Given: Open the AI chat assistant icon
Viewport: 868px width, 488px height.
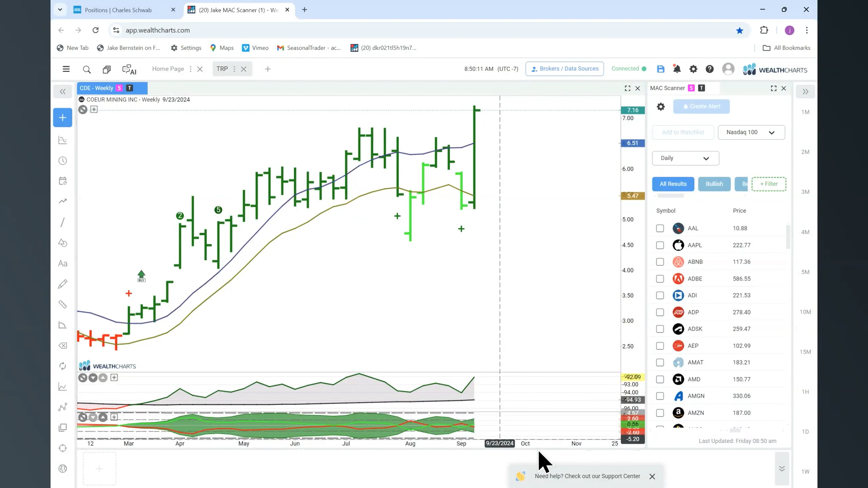Looking at the screenshot, I should 129,69.
